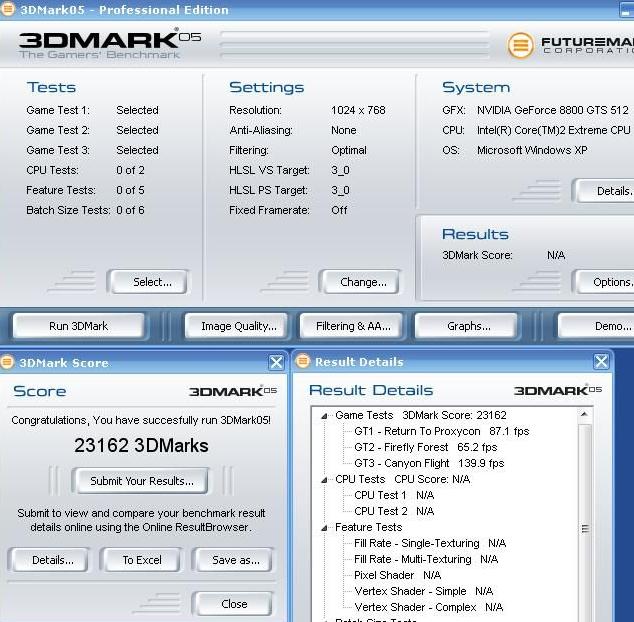Viewport: 634px width, 622px height.
Task: Select the CPU Test 2 row
Action: (394, 511)
